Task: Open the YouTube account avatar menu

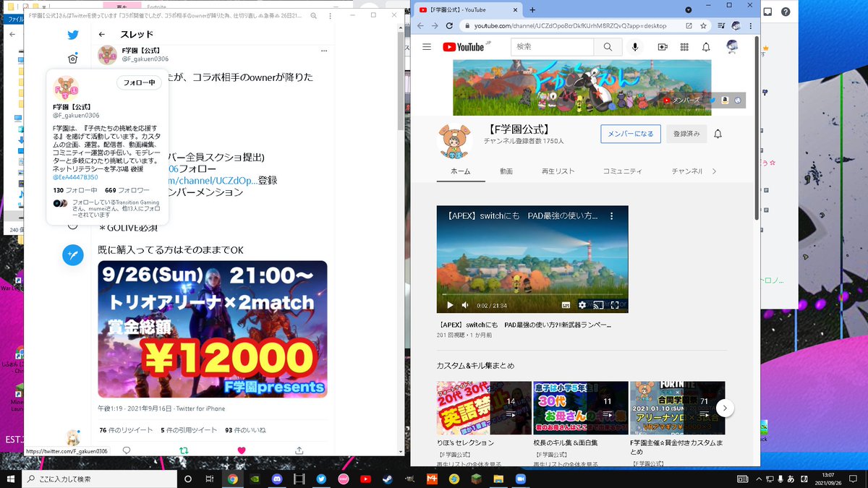Action: [x=732, y=47]
